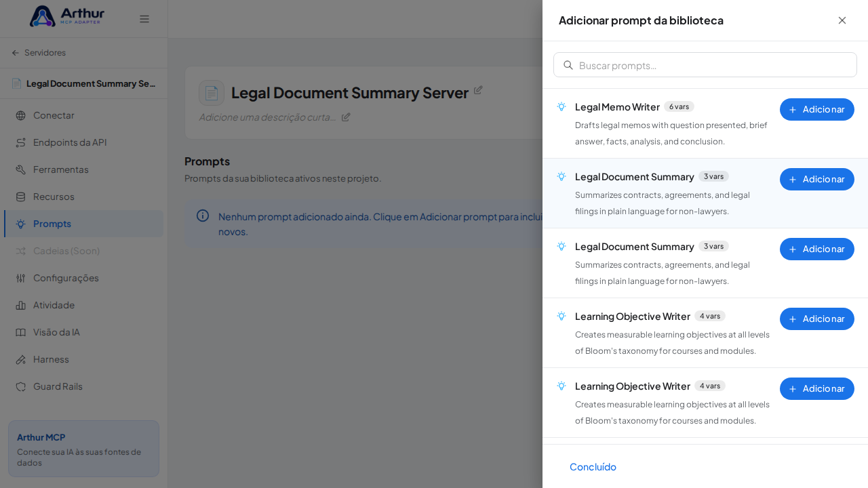The width and height of the screenshot is (868, 488).
Task: Click Concluído to finish
Action: pyautogui.click(x=593, y=466)
